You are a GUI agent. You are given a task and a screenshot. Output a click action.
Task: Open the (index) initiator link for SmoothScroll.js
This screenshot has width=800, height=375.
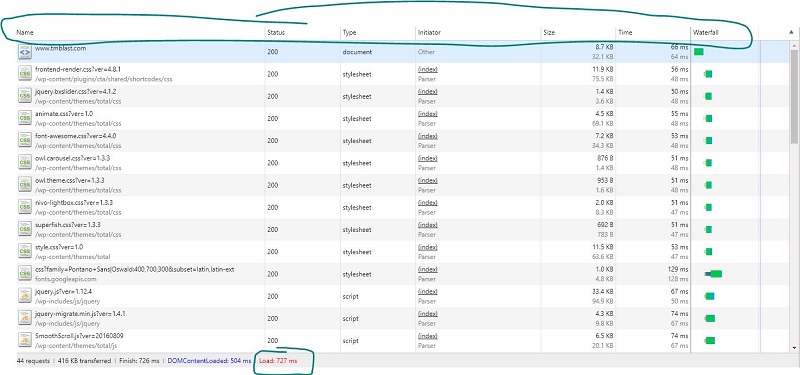pyautogui.click(x=428, y=336)
